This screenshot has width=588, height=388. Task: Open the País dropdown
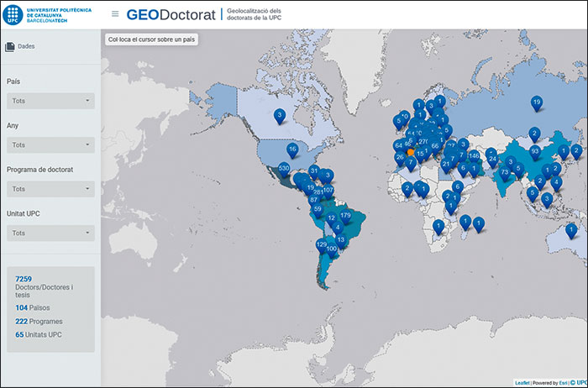click(50, 101)
